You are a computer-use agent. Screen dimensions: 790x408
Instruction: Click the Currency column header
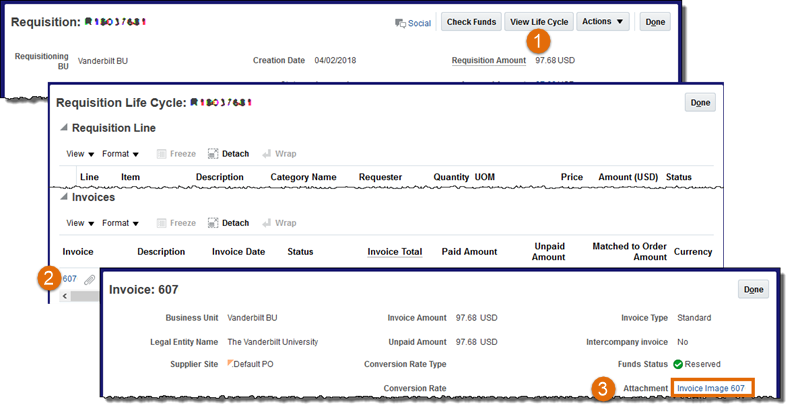coord(693,251)
